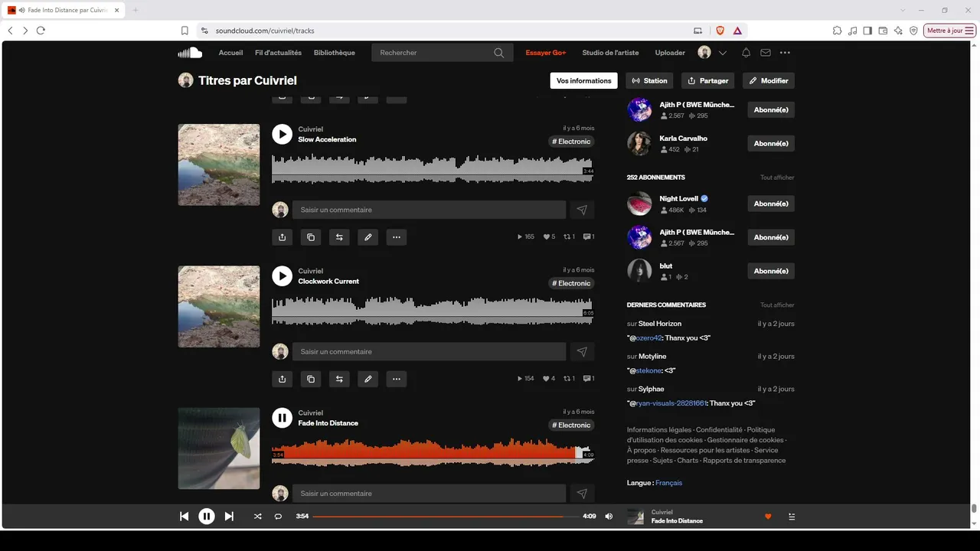Repost the Clockwork Current track

339,379
